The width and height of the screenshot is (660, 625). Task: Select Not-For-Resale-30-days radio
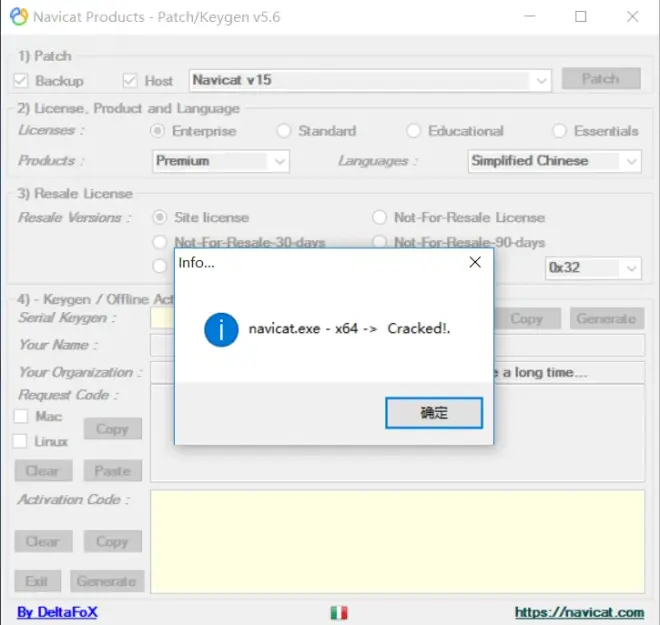coord(160,242)
